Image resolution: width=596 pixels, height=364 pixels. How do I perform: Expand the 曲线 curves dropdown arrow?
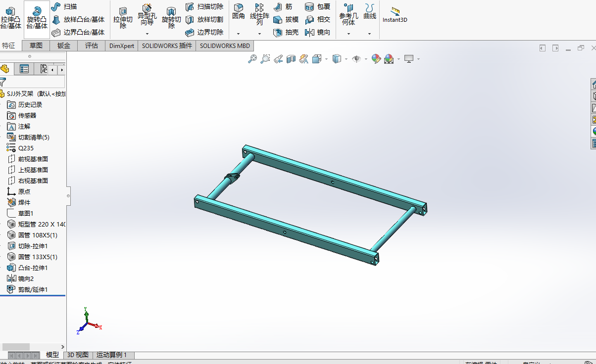click(x=369, y=34)
